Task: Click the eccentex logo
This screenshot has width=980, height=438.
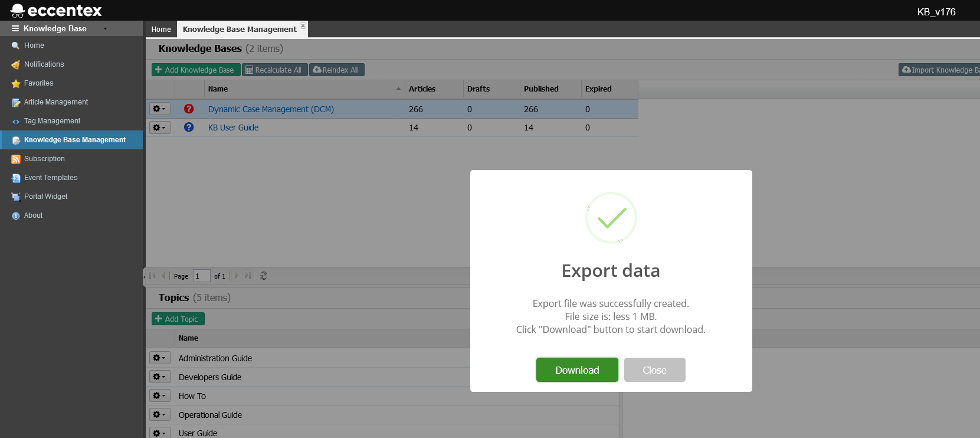Action: [x=56, y=11]
